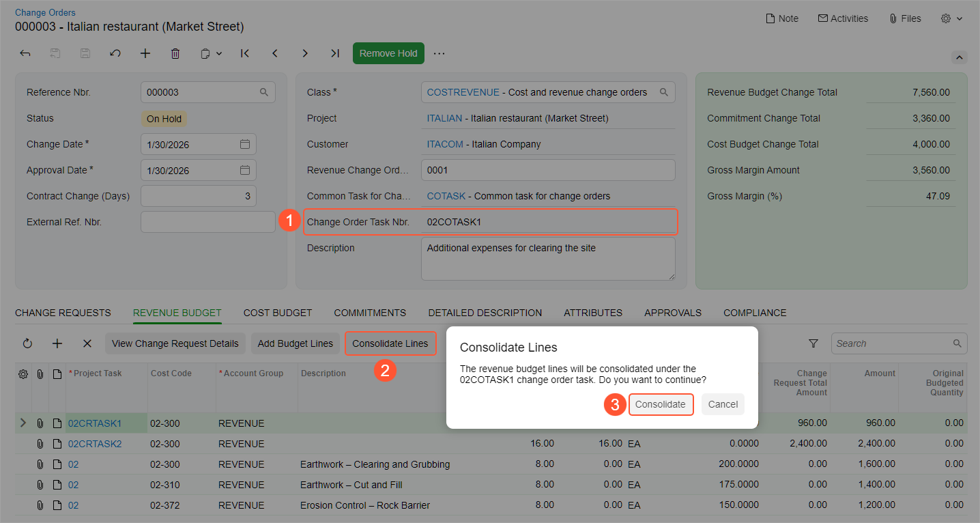Open the Detailed Description tab
This screenshot has width=980, height=523.
[x=485, y=313]
